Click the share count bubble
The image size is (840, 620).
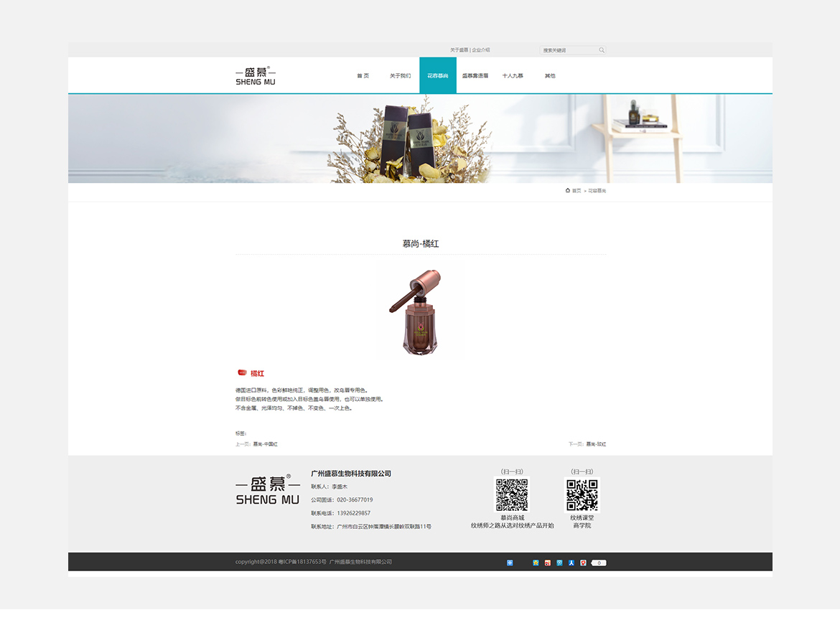[599, 563]
